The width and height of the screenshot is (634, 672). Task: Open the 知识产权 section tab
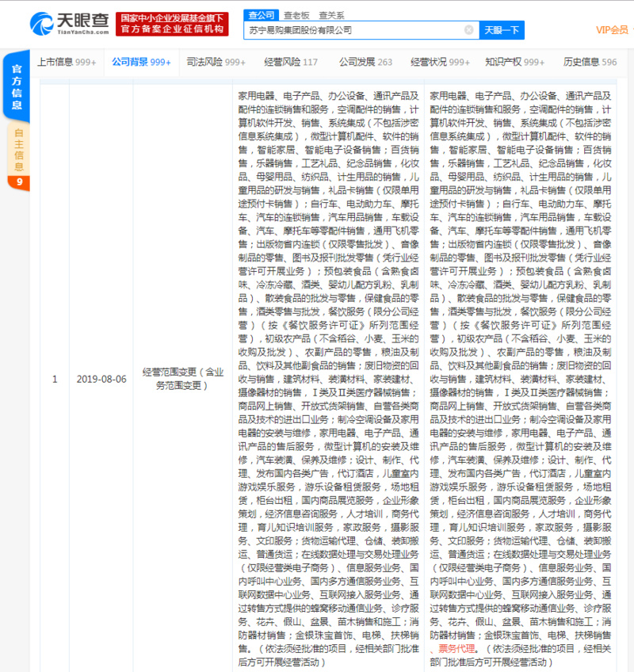(514, 62)
